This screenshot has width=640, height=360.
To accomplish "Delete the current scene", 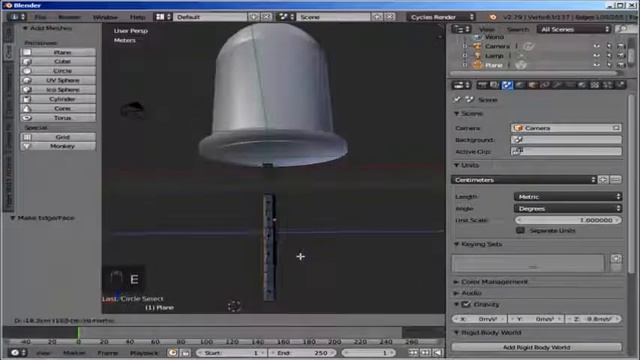I will tap(390, 17).
